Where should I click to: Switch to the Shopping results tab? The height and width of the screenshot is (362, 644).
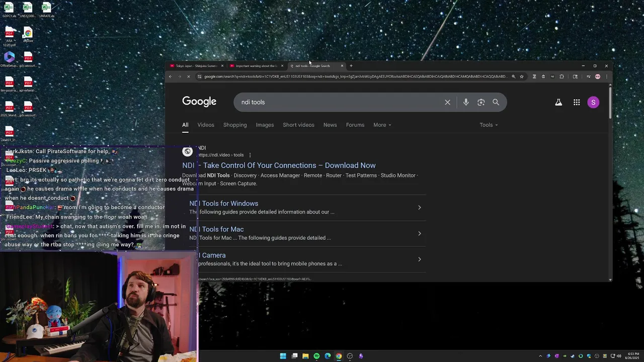(x=235, y=125)
